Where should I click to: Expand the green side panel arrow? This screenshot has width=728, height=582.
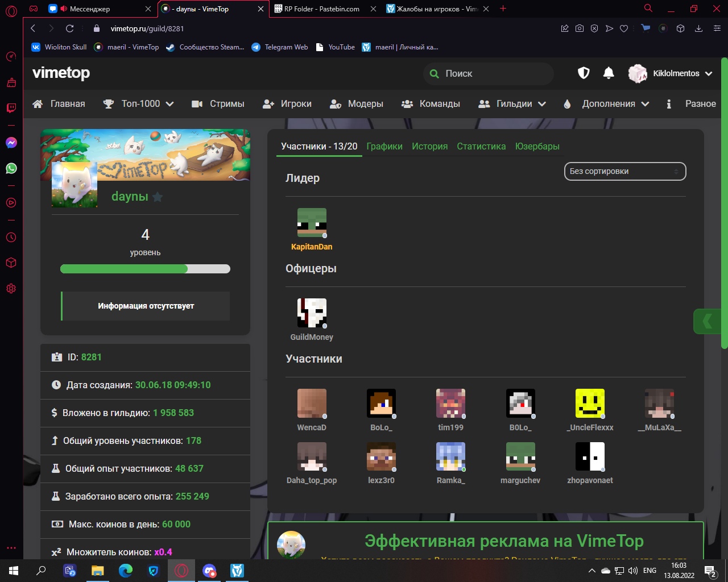pyautogui.click(x=707, y=322)
